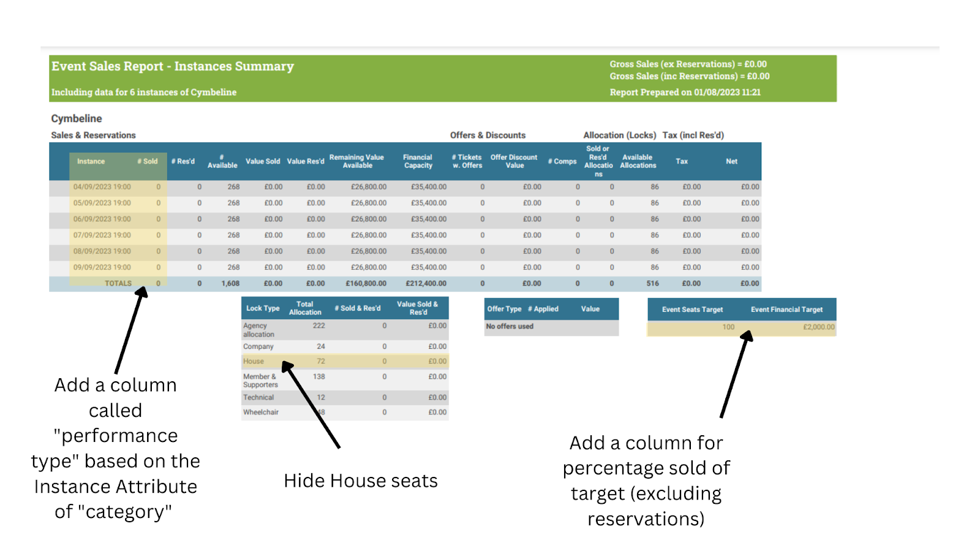Select the total available allocations "516"
Image resolution: width=980 pixels, height=548 pixels.
point(653,283)
